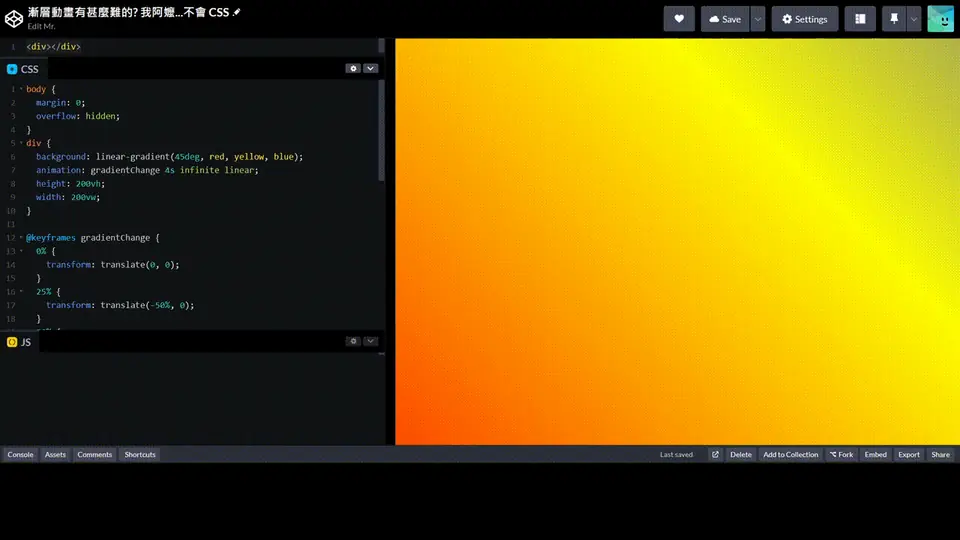Open Export options

[909, 454]
